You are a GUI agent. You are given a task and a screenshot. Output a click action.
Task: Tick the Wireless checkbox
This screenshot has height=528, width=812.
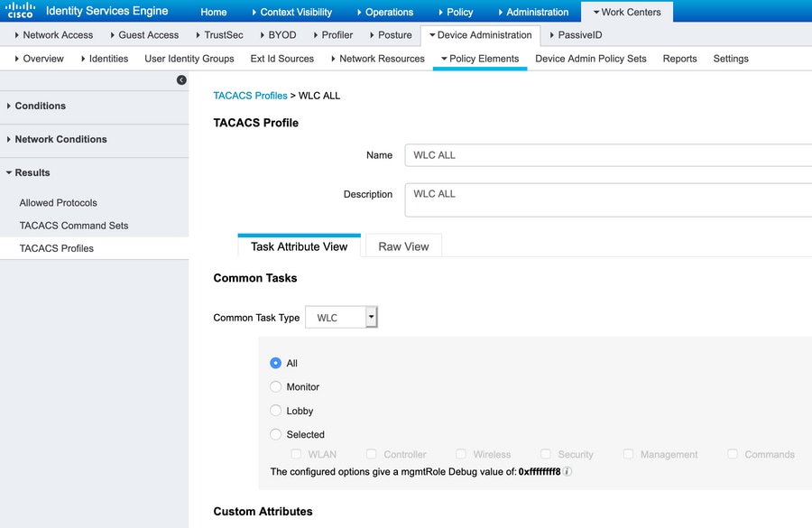pos(461,454)
